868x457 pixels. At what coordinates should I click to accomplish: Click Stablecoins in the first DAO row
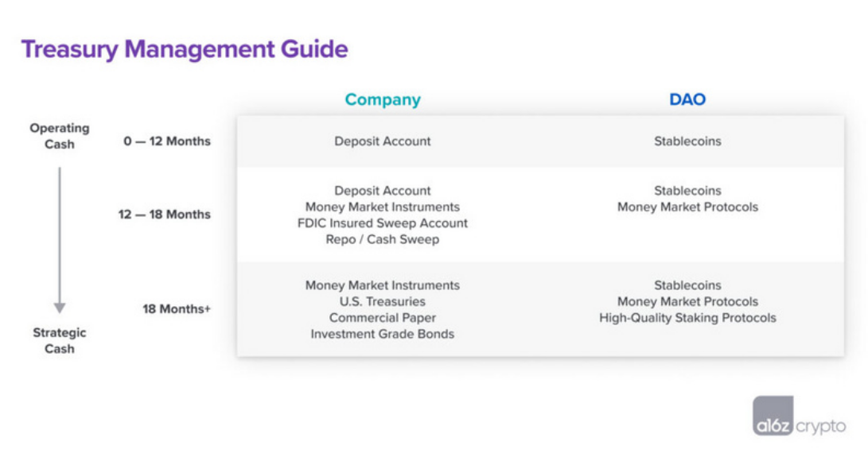[687, 141]
